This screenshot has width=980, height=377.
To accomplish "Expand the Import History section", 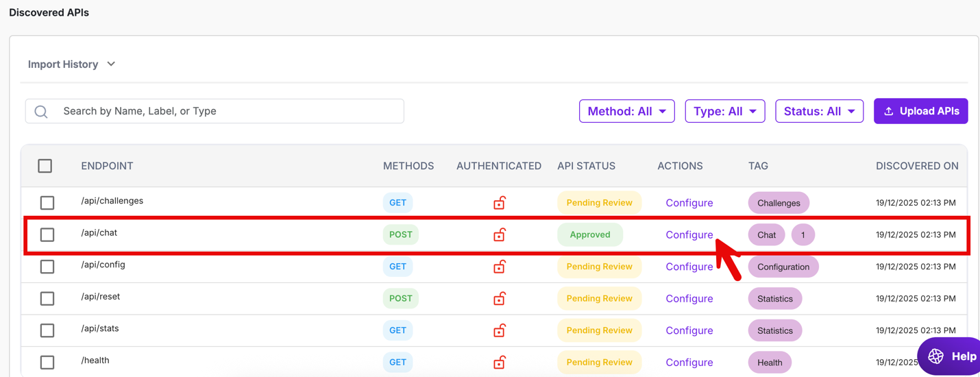I will [x=71, y=64].
